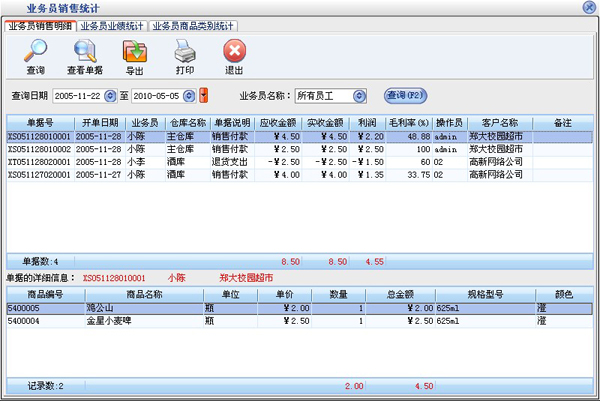Click the 打印 printer icon
Viewport: 600px width, 401px height.
185,52
